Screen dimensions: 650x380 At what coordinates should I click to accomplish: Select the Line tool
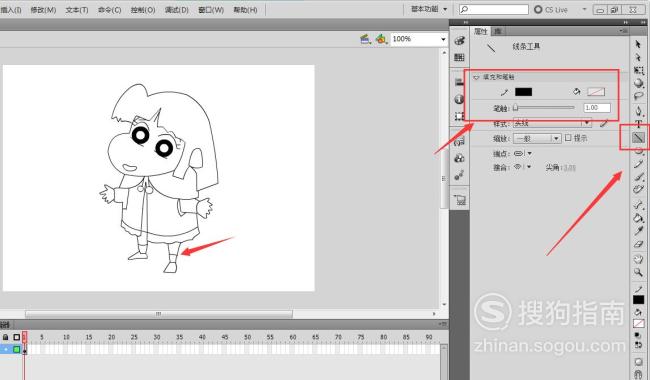tap(638, 137)
